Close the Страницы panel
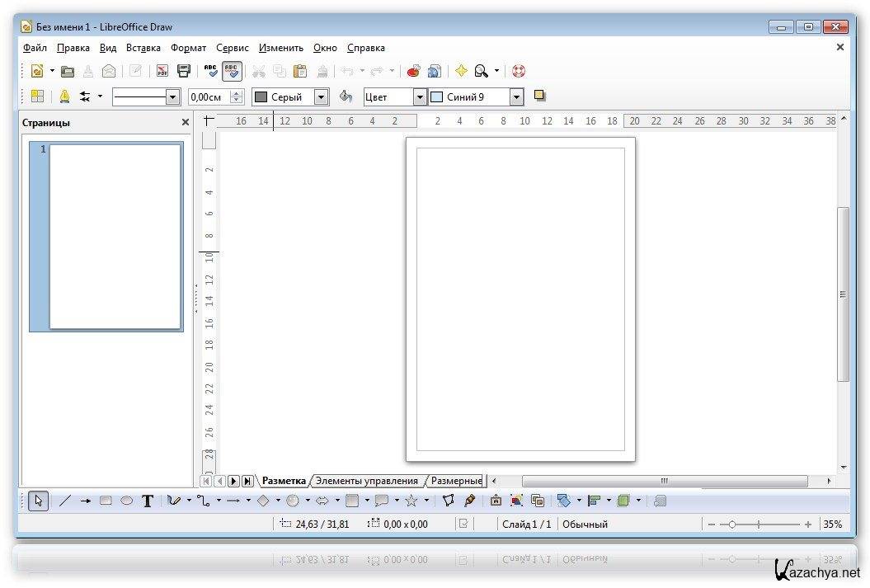The width and height of the screenshot is (870, 588). tap(186, 122)
